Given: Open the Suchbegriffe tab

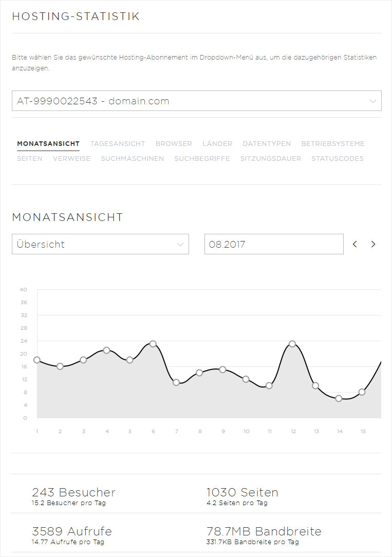Looking at the screenshot, I should click(x=202, y=158).
